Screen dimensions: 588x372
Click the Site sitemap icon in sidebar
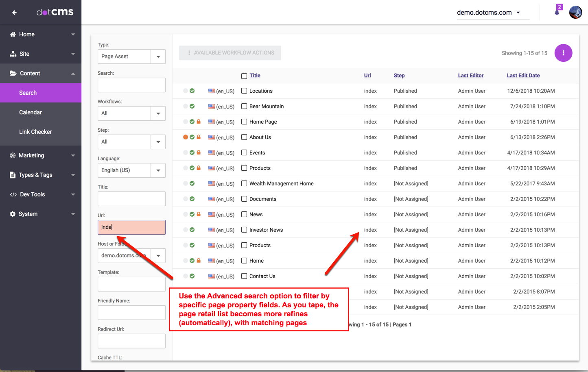pyautogui.click(x=13, y=54)
